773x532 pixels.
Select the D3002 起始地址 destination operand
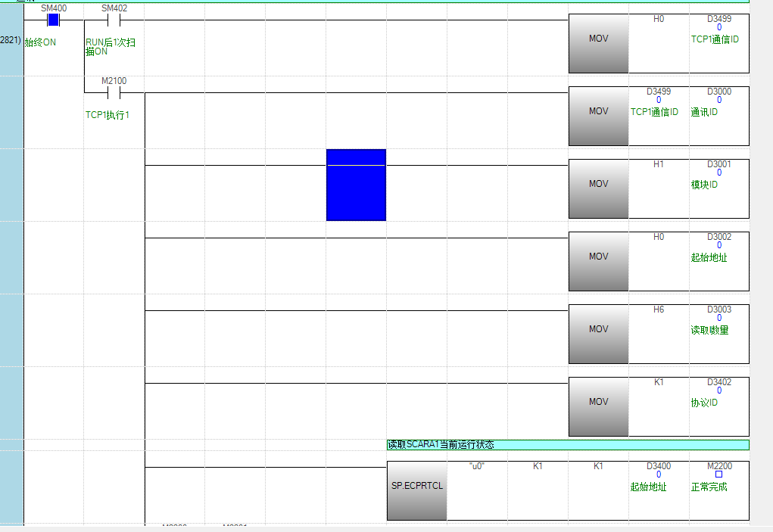tap(718, 237)
